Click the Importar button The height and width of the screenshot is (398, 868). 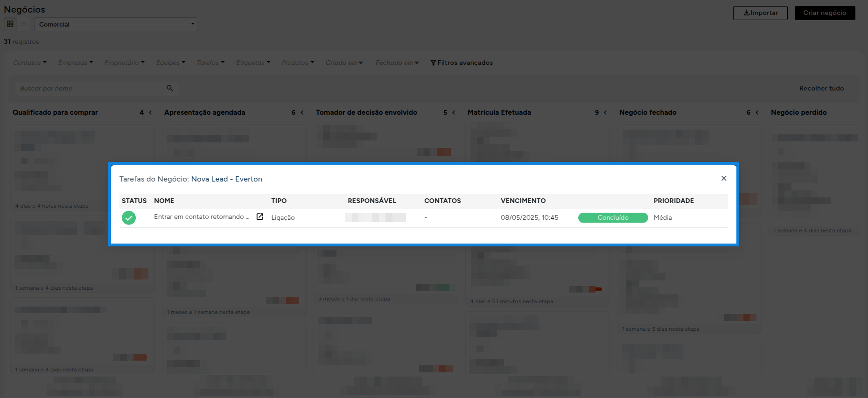click(x=760, y=13)
